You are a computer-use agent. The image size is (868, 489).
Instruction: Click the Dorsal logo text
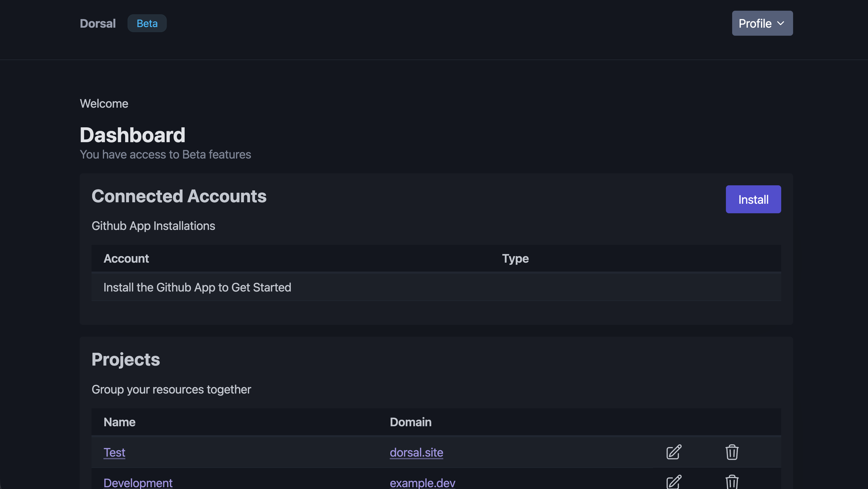98,23
